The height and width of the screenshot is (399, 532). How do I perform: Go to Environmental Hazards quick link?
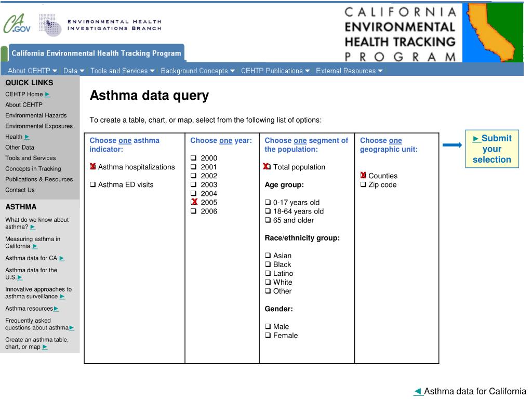click(36, 115)
